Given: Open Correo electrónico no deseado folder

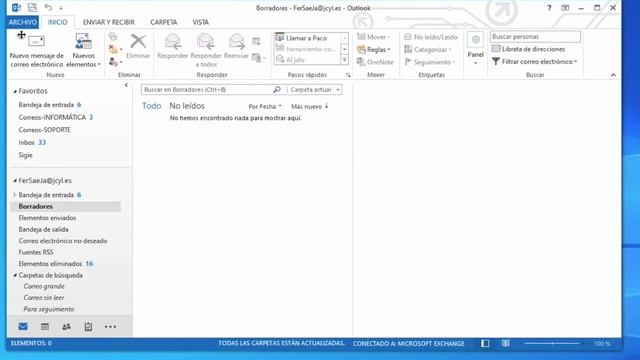Looking at the screenshot, I should click(63, 241).
